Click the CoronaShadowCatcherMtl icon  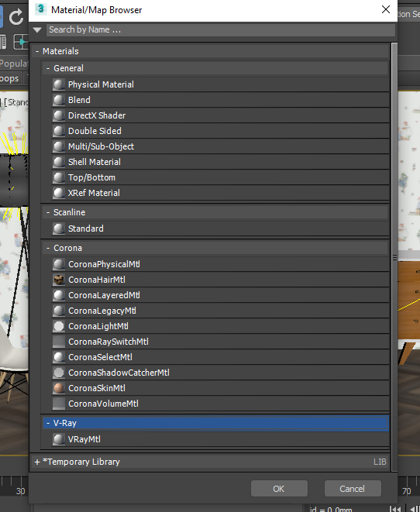pos(59,373)
